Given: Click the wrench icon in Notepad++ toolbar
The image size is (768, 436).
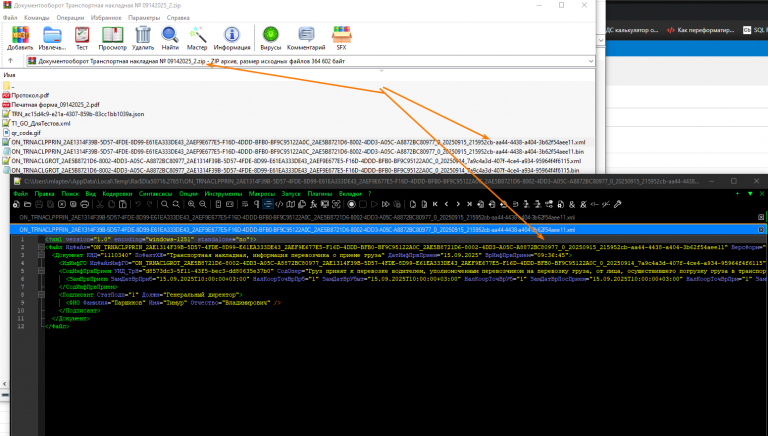Looking at the screenshot, I should tap(618, 204).
